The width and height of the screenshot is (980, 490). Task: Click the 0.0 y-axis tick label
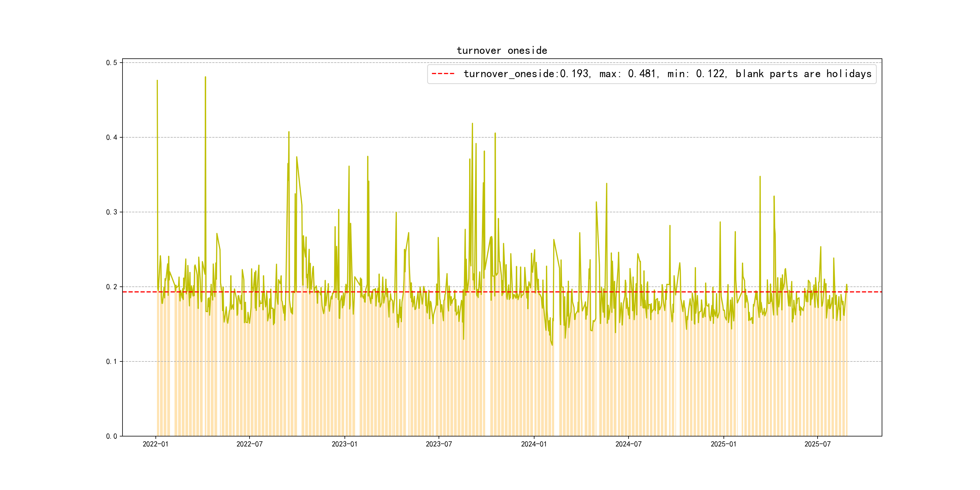[112, 436]
